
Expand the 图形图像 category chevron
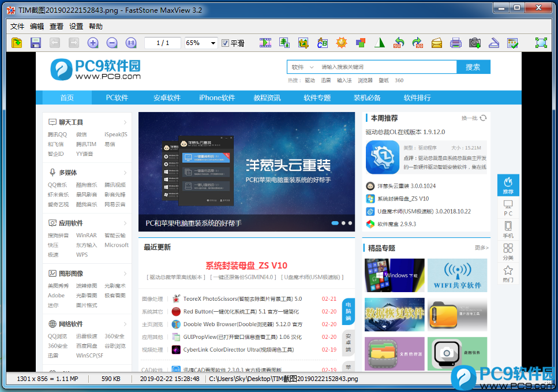tap(125, 274)
